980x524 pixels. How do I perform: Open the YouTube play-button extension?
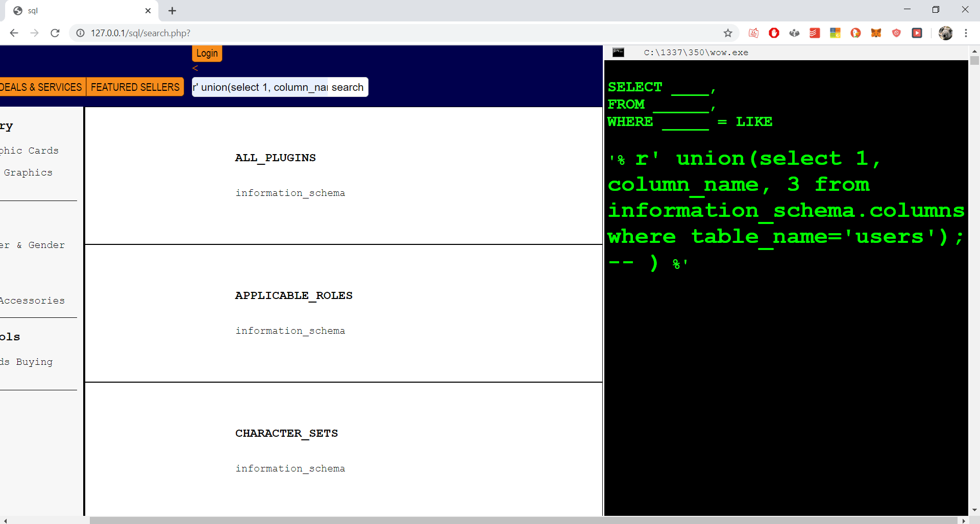click(917, 33)
